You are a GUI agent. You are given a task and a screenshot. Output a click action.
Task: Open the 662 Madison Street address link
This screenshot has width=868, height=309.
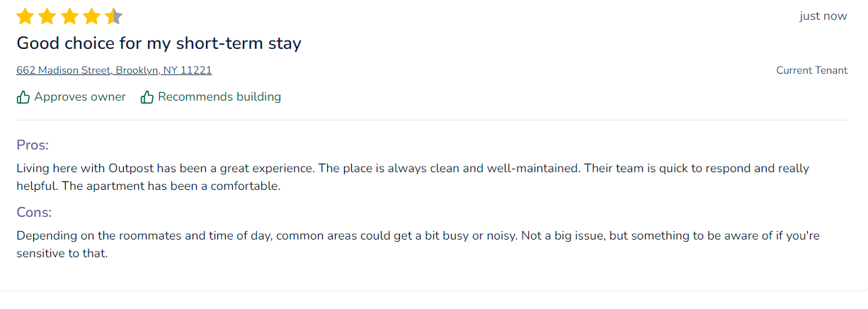pyautogui.click(x=114, y=70)
